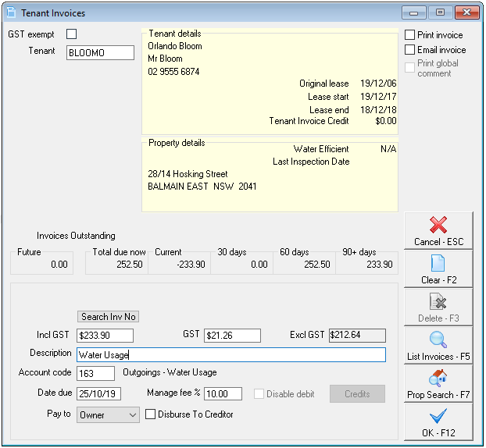Confirm with the OK - F12 checkmark button
486x448 pixels.
point(438,422)
